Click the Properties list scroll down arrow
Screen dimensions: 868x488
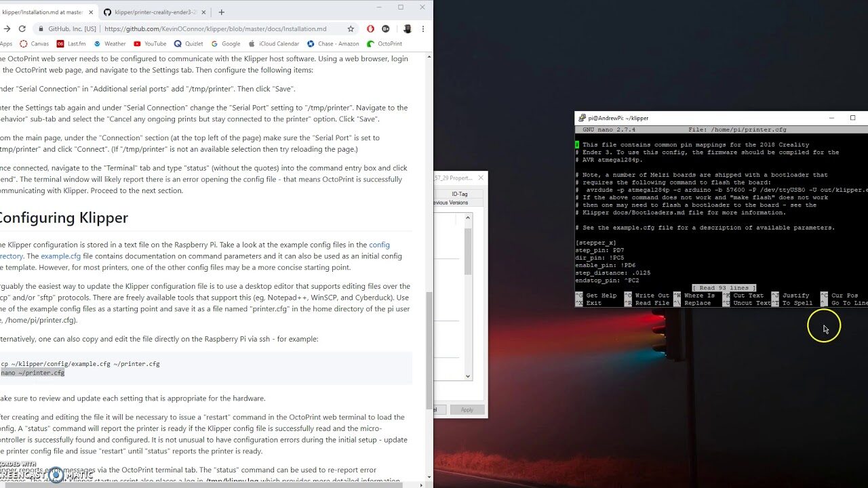click(x=468, y=376)
